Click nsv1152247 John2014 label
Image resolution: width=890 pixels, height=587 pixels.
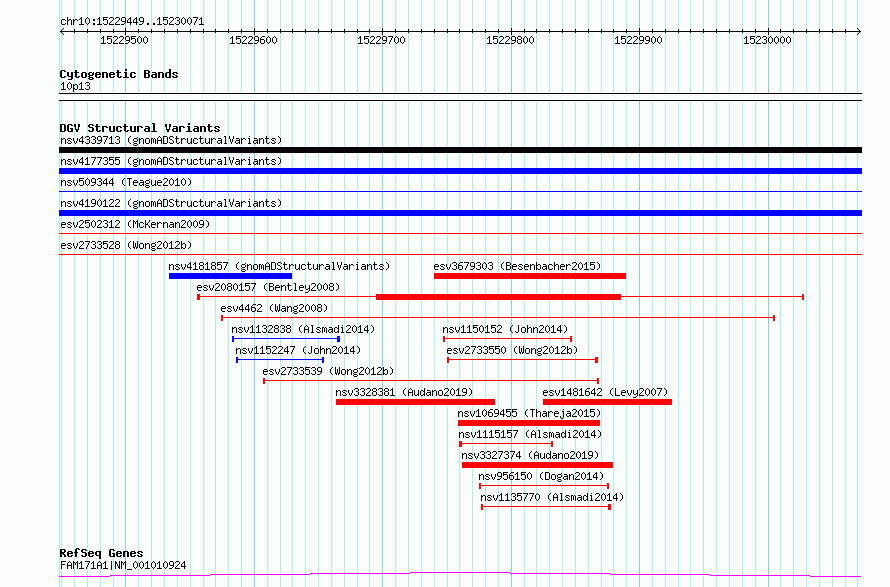(x=298, y=350)
